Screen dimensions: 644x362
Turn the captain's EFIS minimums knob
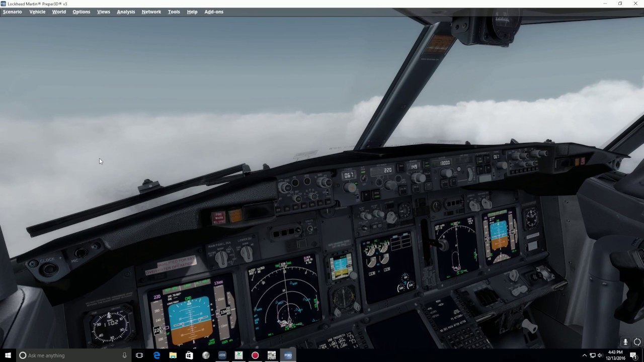pos(285,188)
